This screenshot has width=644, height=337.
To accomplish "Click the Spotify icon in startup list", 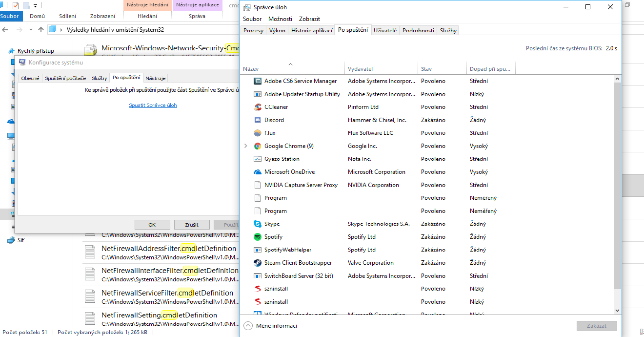I will (258, 237).
